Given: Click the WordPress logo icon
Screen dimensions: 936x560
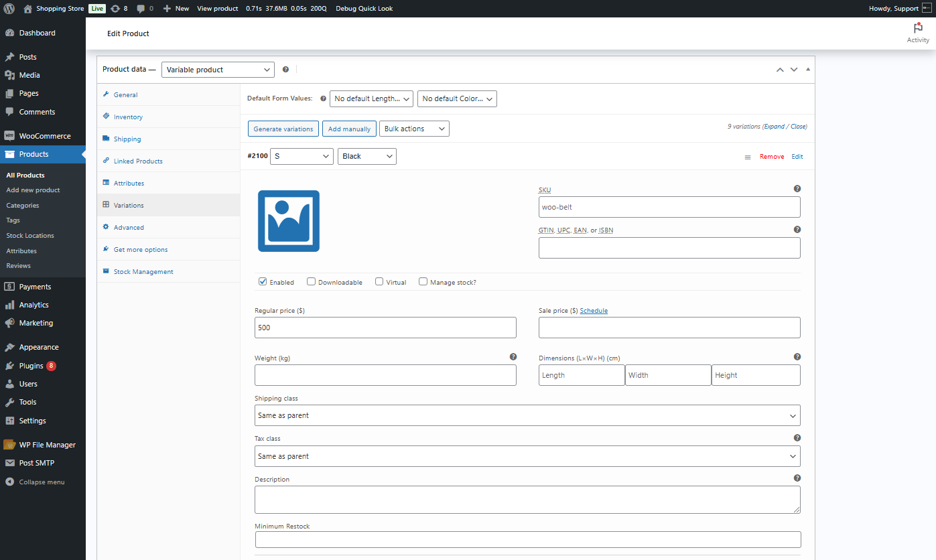Looking at the screenshot, I should (x=9, y=9).
